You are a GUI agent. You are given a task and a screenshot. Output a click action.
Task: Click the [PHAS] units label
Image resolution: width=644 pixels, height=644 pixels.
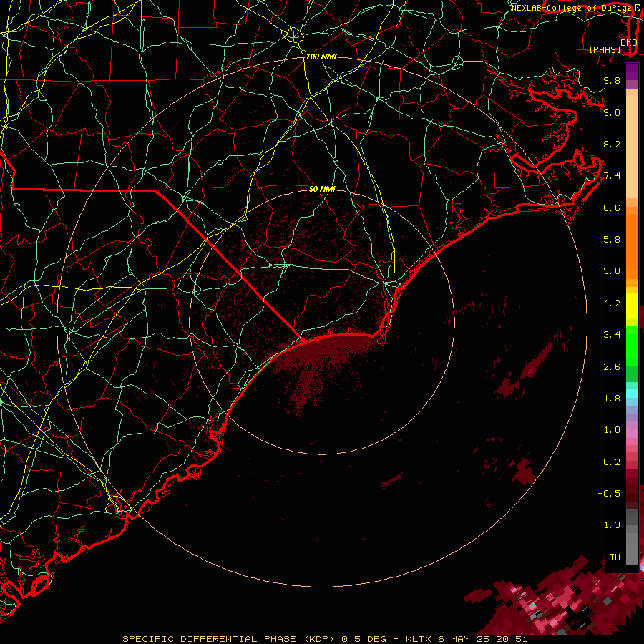pyautogui.click(x=605, y=50)
